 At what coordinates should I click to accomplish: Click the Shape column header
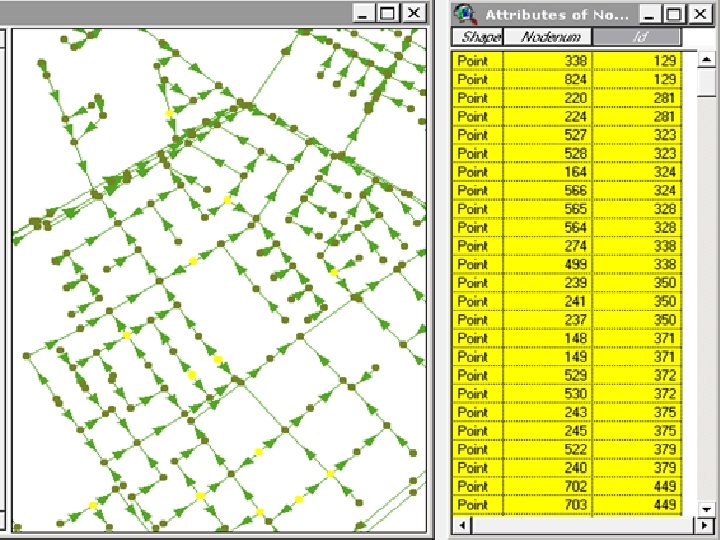point(478,37)
